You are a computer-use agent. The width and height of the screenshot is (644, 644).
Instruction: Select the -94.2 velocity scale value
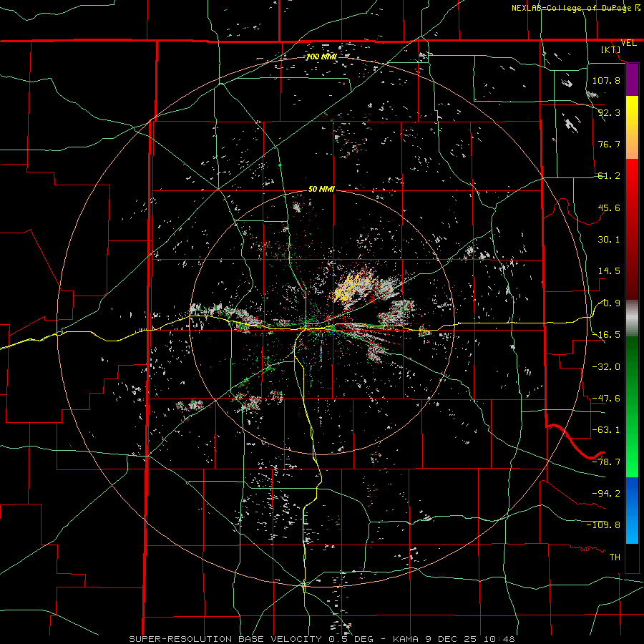click(606, 493)
